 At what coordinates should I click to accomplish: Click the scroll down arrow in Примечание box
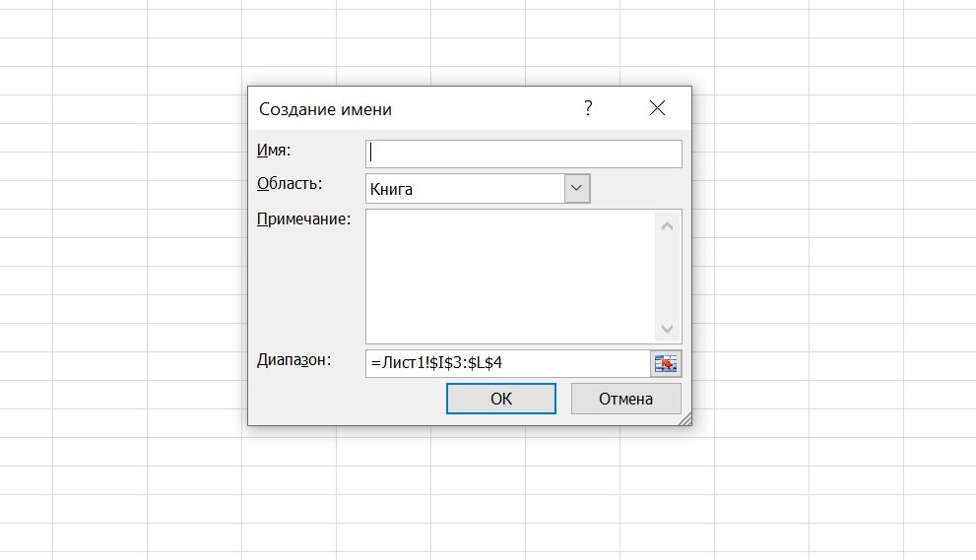pos(668,328)
